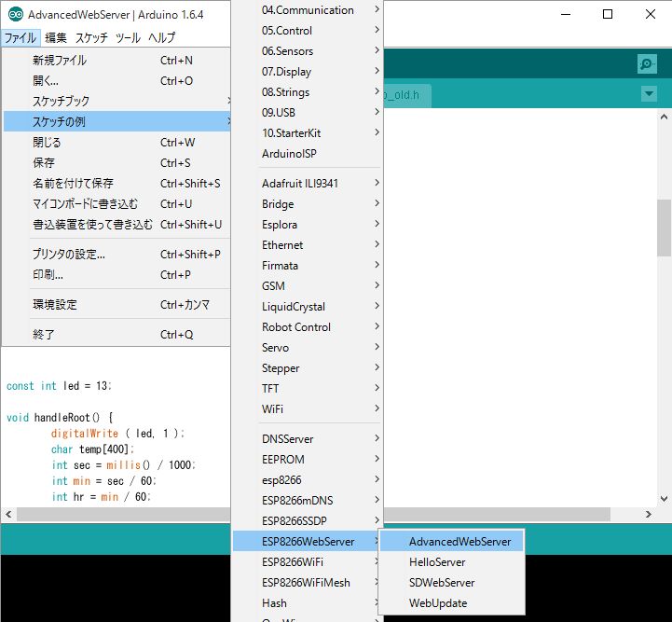Viewport: 672px width, 622px height.
Task: Choose 開く... from File menu
Action: pos(117,80)
